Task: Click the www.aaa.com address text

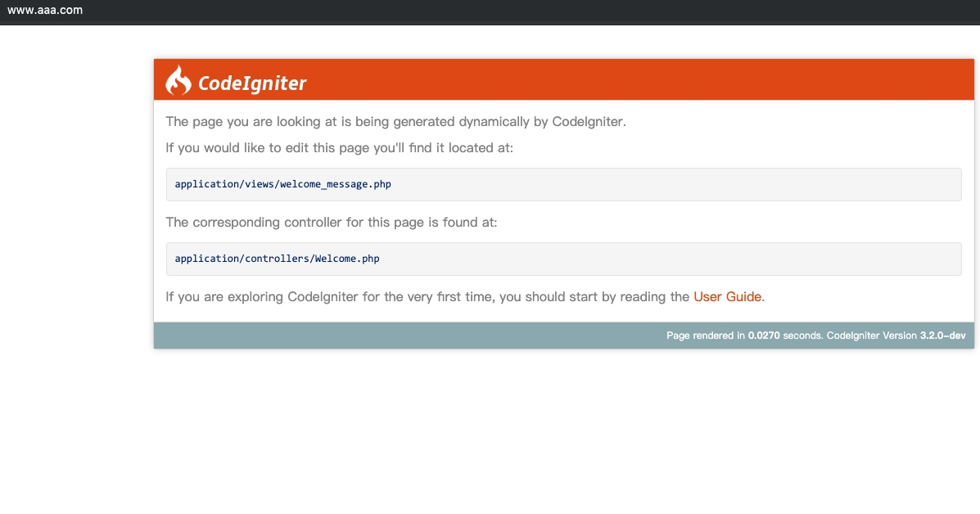Action: [x=45, y=10]
